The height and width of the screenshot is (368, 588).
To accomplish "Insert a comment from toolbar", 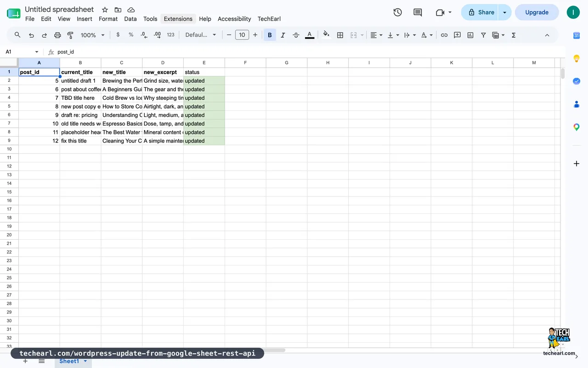I will point(457,35).
